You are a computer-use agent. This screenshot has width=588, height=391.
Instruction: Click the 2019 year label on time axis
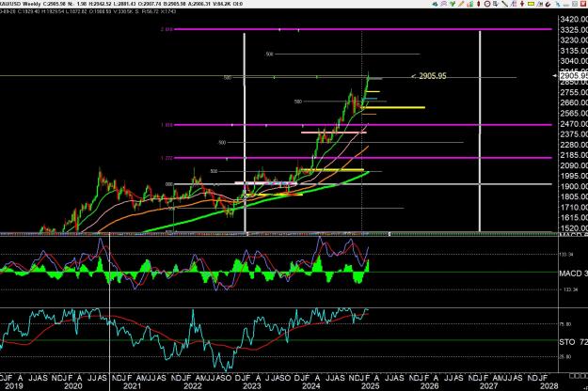pyautogui.click(x=14, y=386)
